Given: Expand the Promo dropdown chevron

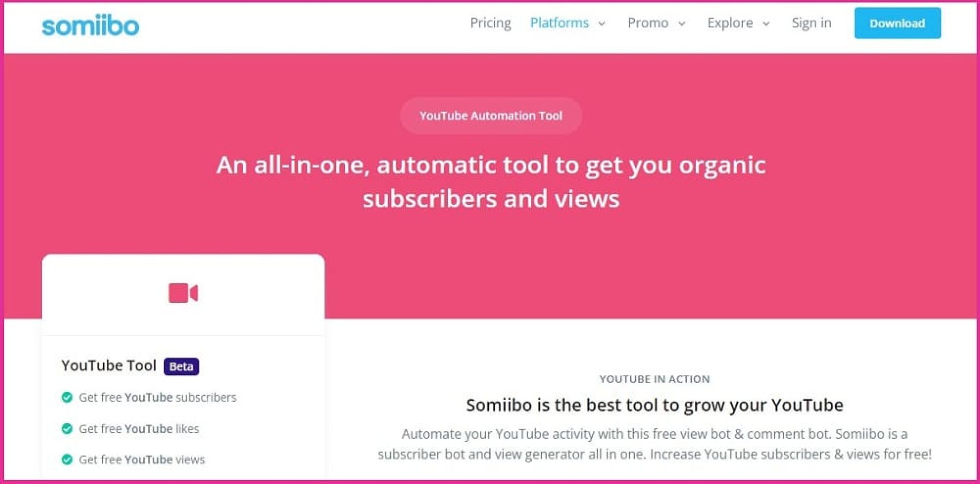Looking at the screenshot, I should tap(682, 24).
